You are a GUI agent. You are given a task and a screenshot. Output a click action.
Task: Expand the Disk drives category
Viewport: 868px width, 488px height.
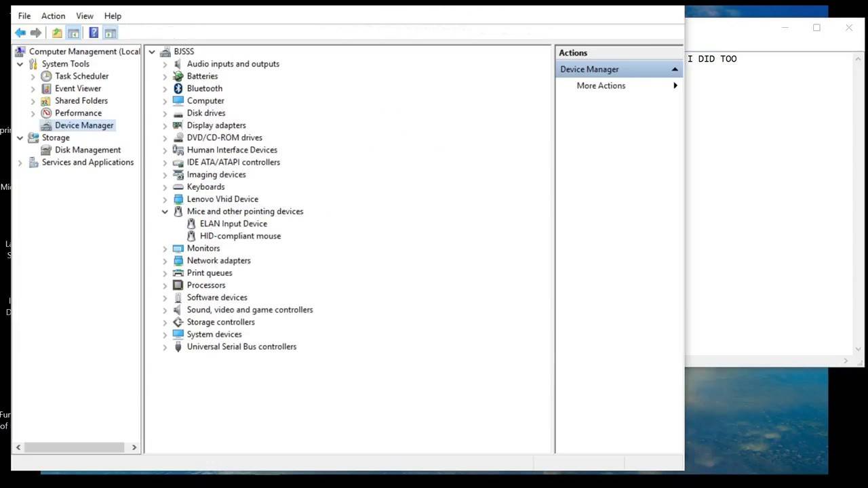(165, 113)
